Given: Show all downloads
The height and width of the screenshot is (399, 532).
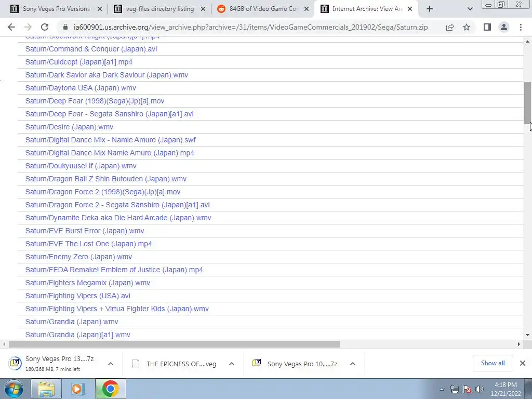Looking at the screenshot, I should (493, 363).
